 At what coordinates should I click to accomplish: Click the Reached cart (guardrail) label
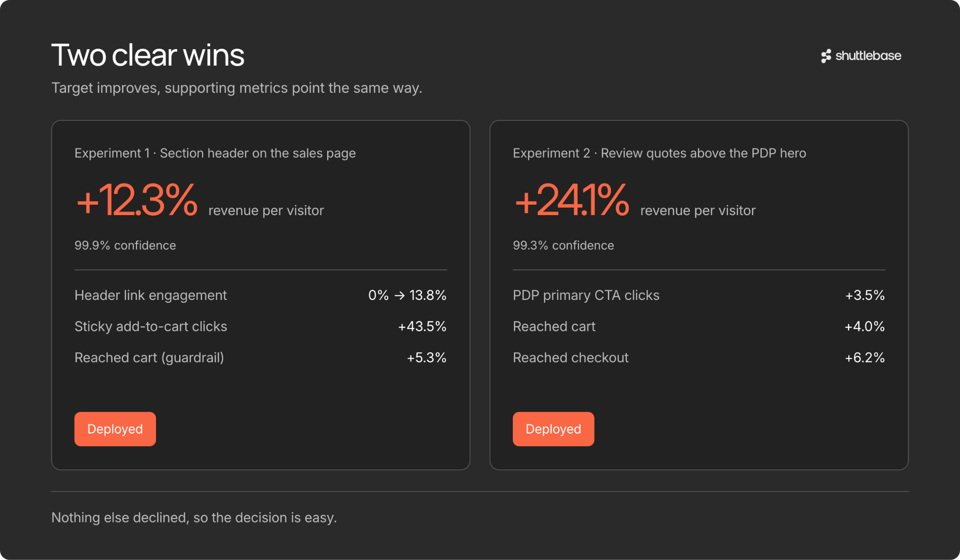[x=149, y=358]
